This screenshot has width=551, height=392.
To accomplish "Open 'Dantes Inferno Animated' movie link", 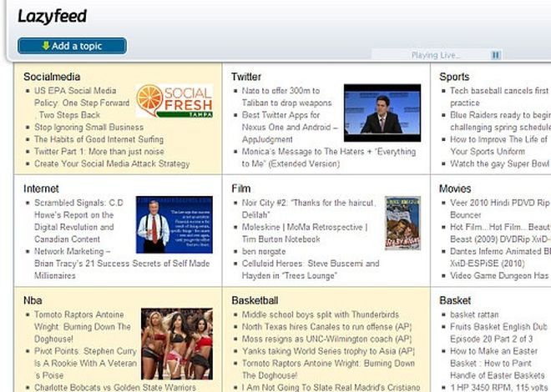I will click(x=500, y=257).
